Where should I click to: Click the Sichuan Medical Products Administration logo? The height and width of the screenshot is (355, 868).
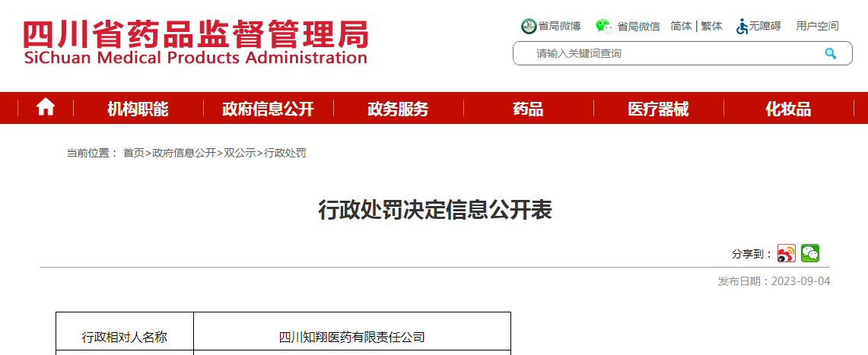(196, 43)
